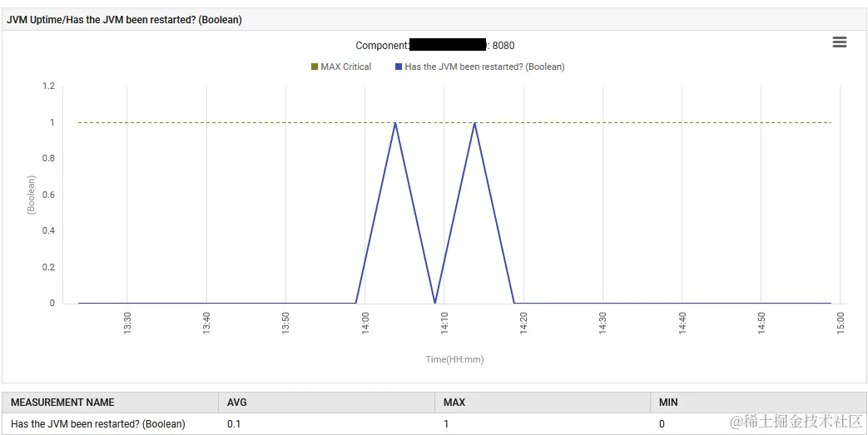
Task: Click the MIN value 0 table cell
Action: click(x=758, y=424)
